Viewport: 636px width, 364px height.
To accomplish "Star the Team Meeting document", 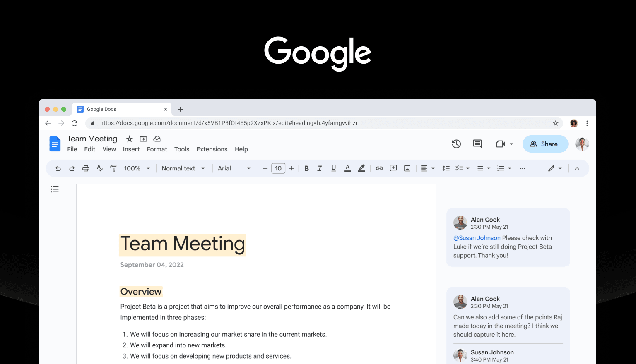I will (x=130, y=139).
